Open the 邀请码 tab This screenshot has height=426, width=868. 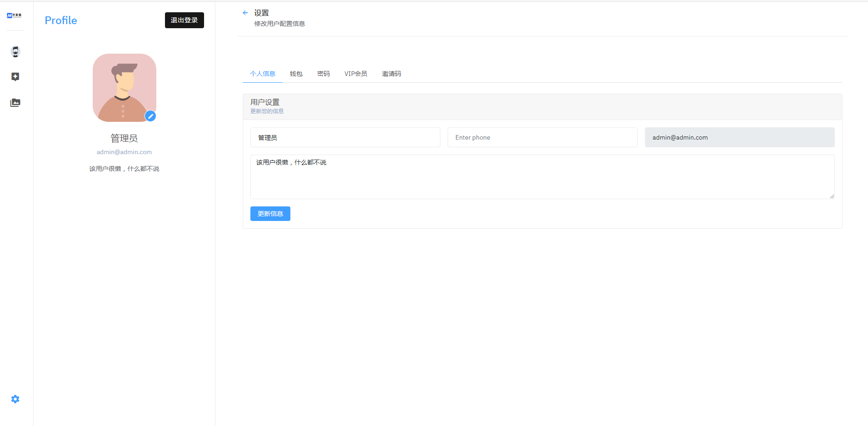(391, 74)
